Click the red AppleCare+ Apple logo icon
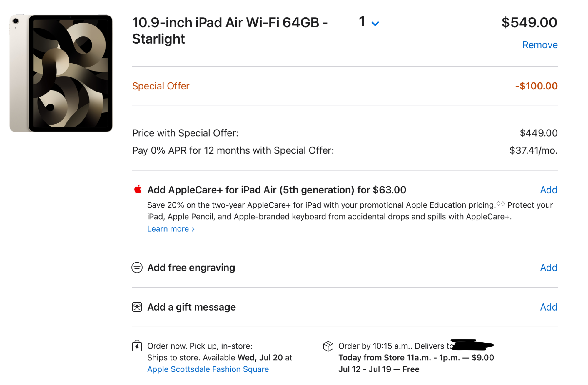This screenshot has height=385, width=588. pos(138,189)
